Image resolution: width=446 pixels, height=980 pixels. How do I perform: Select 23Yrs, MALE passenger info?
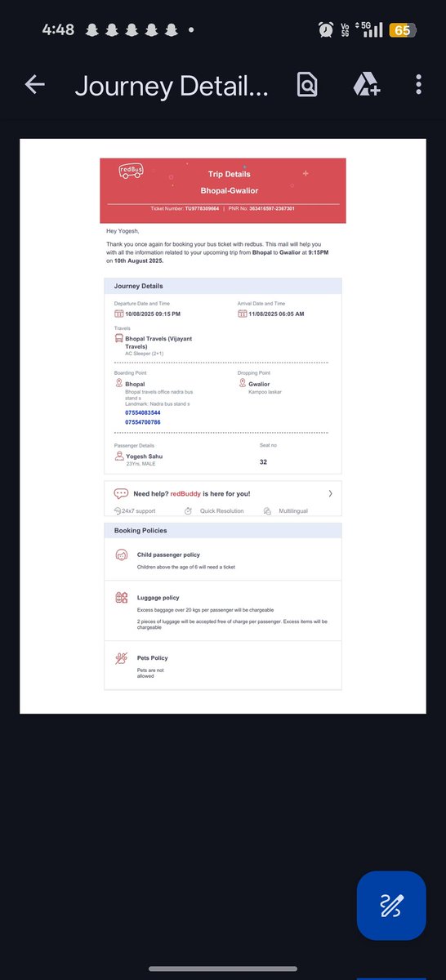pos(140,464)
